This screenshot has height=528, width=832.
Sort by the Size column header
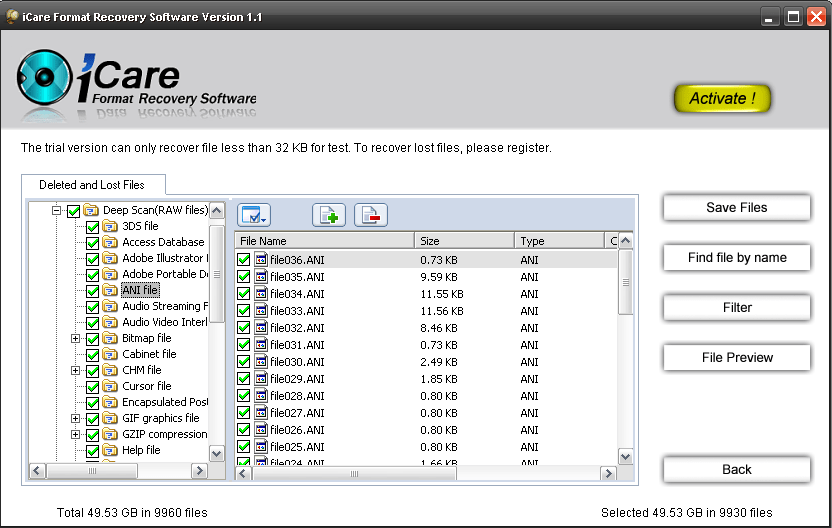[x=464, y=241]
